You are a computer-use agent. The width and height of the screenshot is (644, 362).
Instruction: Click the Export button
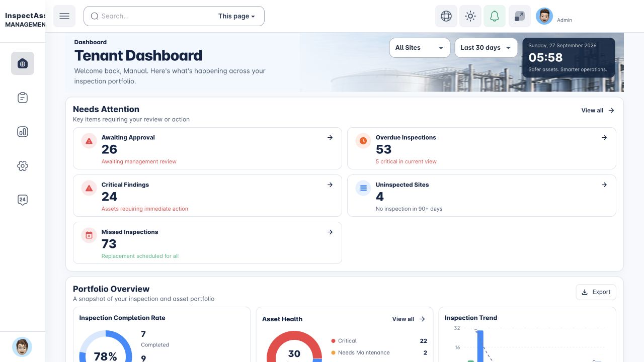tap(596, 292)
